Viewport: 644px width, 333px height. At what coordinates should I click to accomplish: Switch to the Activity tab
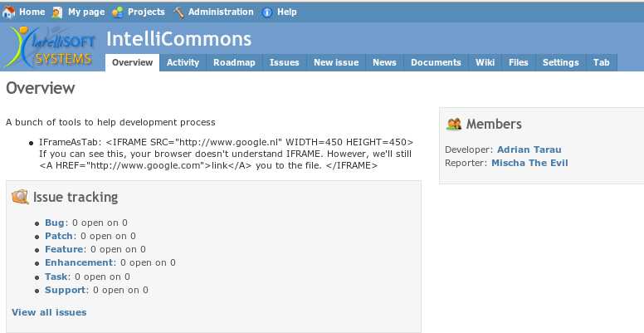(183, 62)
